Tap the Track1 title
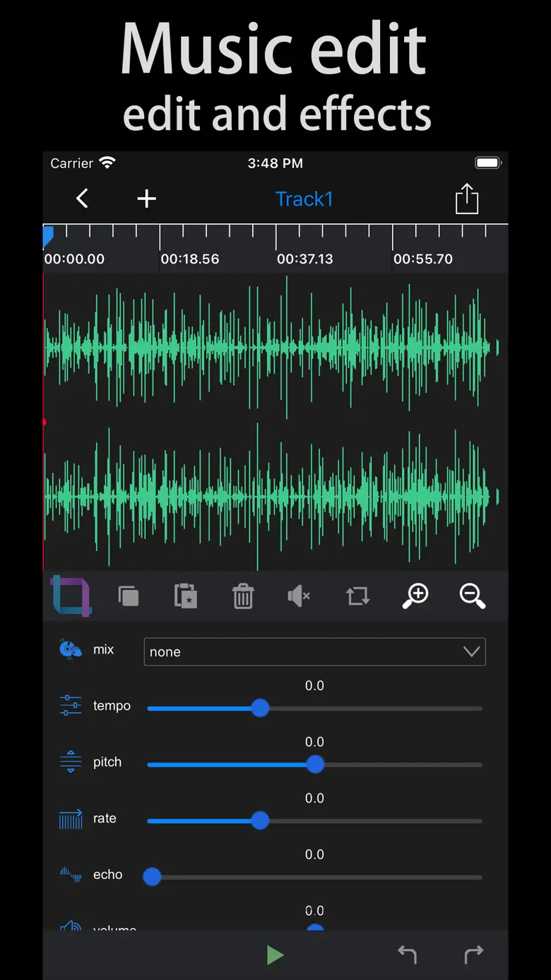The height and width of the screenshot is (980, 551). (304, 199)
